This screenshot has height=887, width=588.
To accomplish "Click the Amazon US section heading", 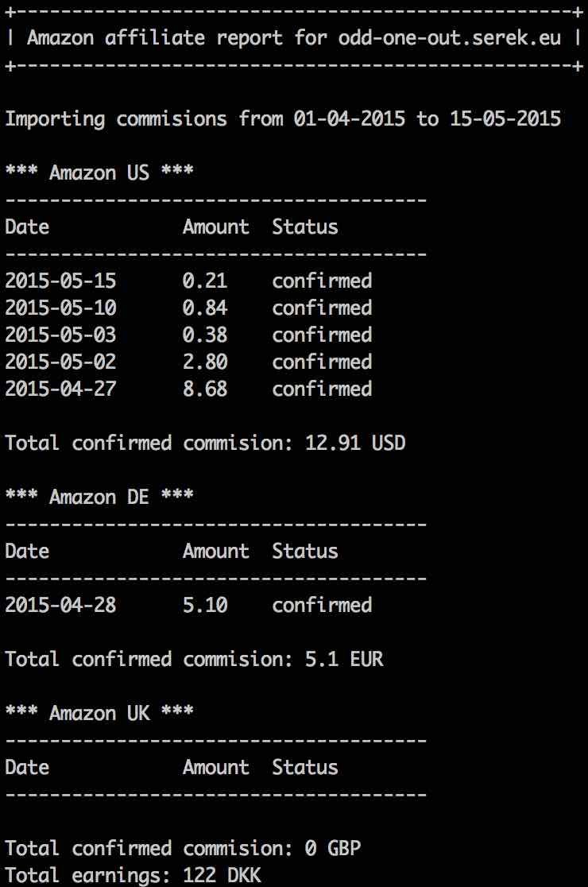I will (99, 172).
